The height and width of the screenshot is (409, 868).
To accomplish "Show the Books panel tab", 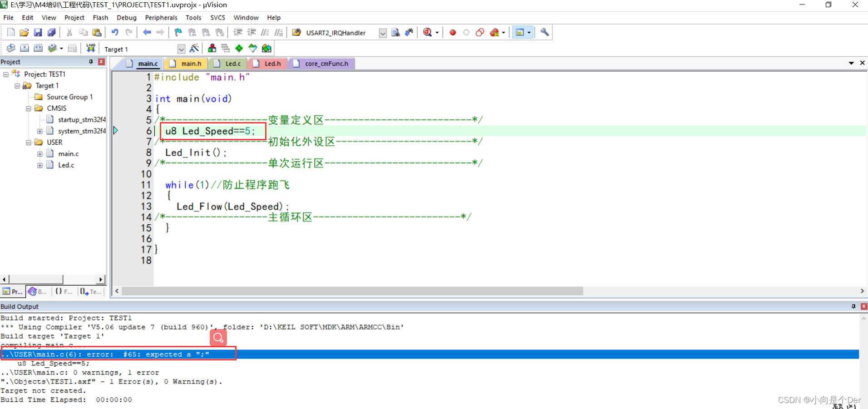I will click(38, 291).
